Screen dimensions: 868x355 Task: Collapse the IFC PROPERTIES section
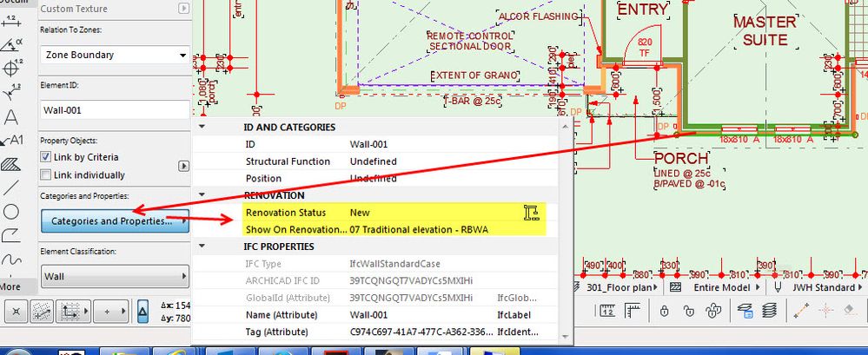pyautogui.click(x=202, y=246)
